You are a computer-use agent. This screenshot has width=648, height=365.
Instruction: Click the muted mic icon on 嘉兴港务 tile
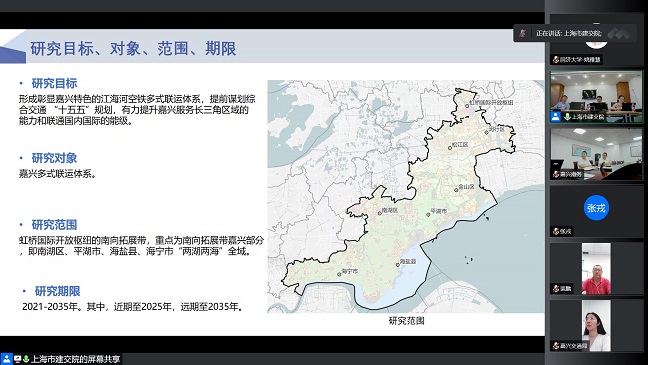(x=556, y=174)
